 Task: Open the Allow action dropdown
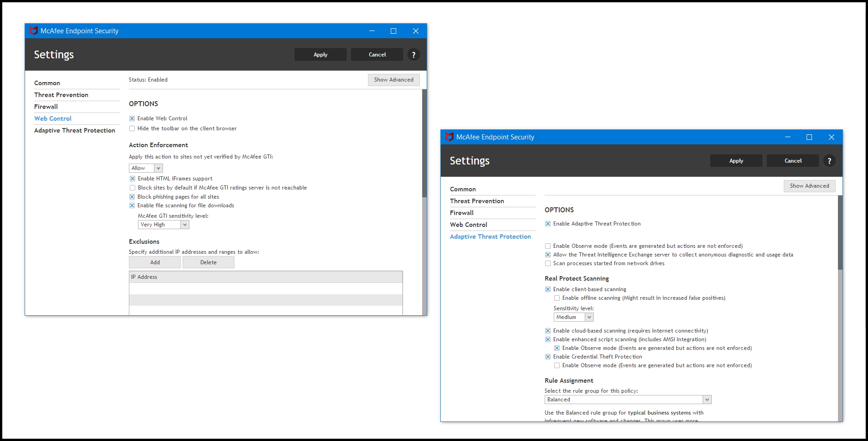146,168
